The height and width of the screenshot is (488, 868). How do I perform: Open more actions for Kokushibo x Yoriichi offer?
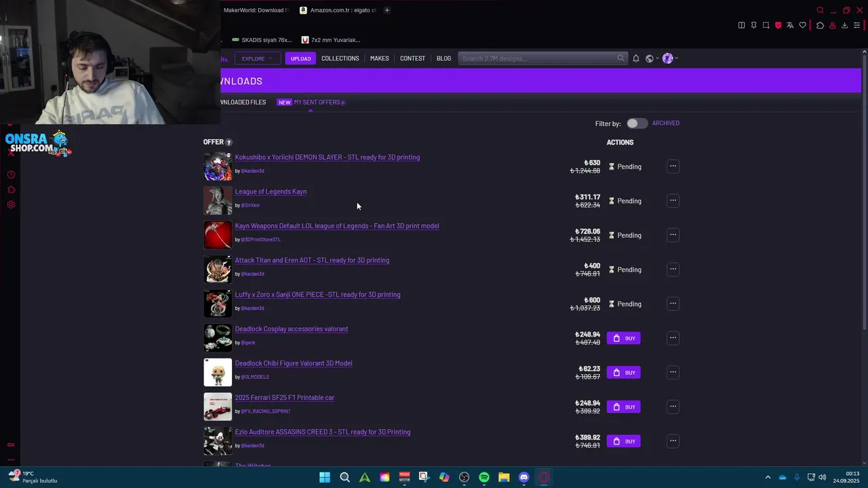[x=673, y=166]
